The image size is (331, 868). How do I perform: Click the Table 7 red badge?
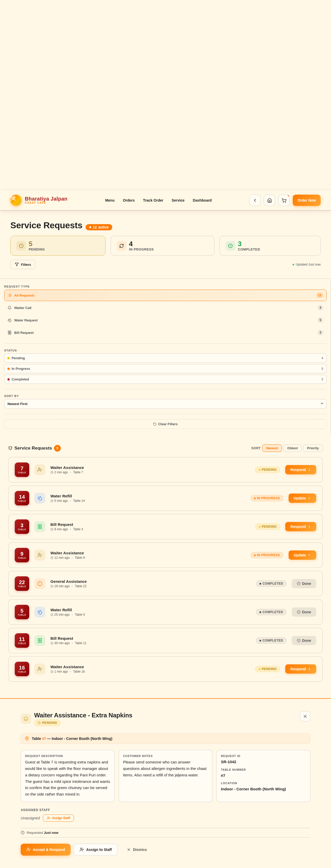tap(22, 469)
